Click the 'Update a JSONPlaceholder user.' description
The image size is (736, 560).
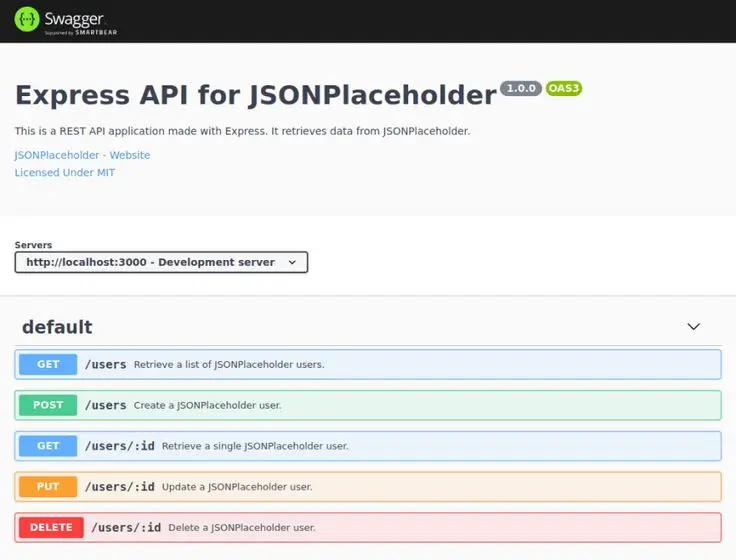point(237,487)
